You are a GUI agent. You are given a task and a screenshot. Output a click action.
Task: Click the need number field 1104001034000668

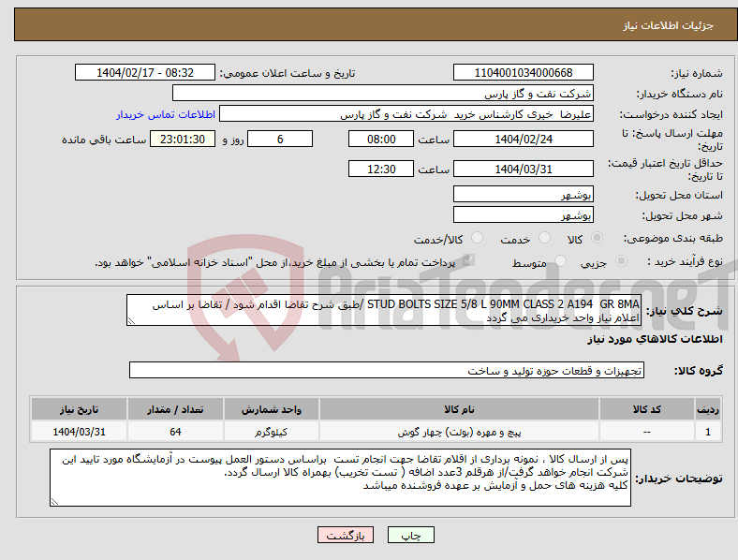523,72
